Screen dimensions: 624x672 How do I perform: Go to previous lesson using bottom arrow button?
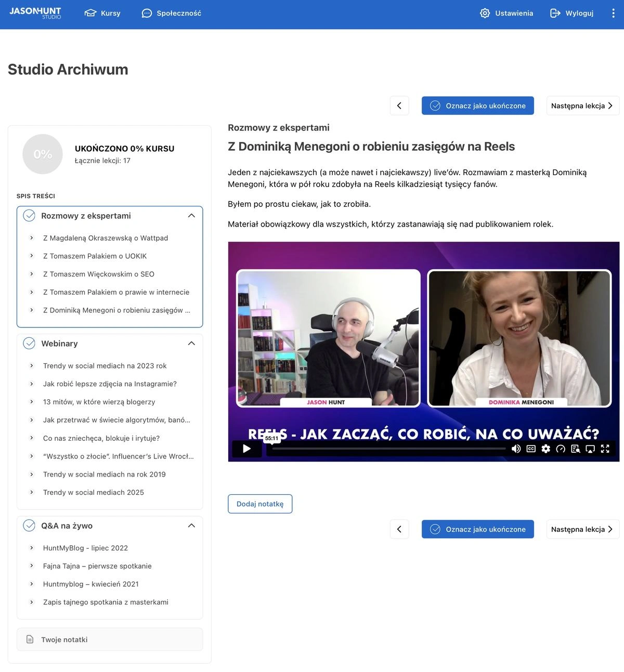pos(399,529)
